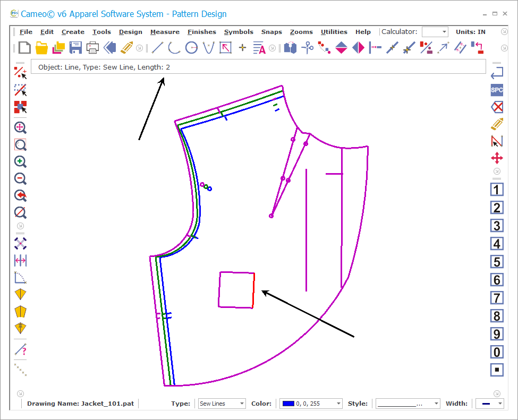Click the zoom to fit icon
The width and height of the screenshot is (518, 420).
pos(20,127)
